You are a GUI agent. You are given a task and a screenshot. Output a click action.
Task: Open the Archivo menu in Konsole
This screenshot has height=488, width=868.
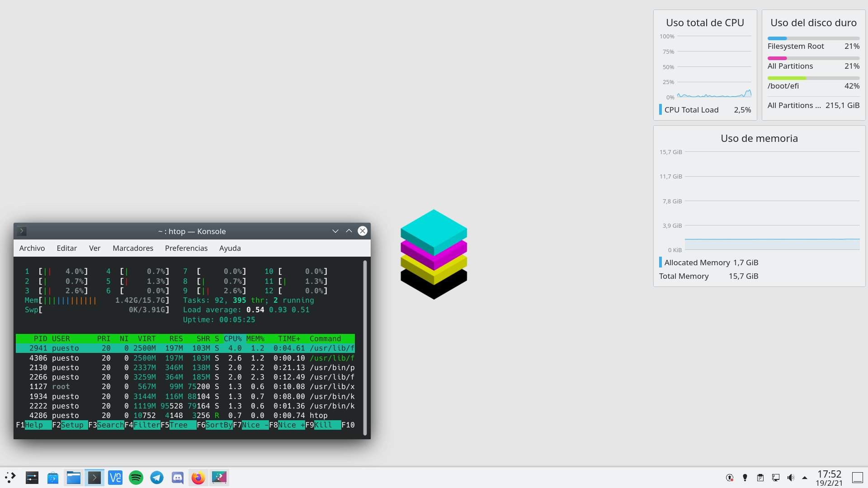point(32,248)
